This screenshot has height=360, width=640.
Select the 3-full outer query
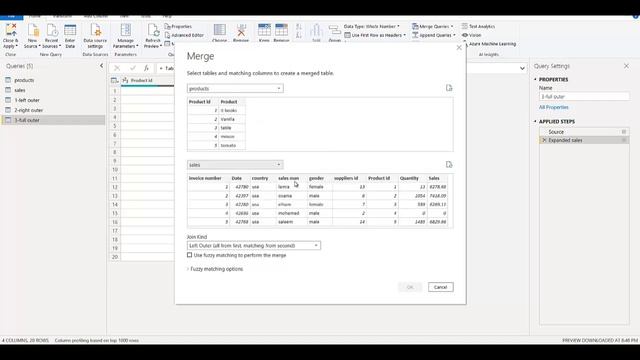point(53,120)
